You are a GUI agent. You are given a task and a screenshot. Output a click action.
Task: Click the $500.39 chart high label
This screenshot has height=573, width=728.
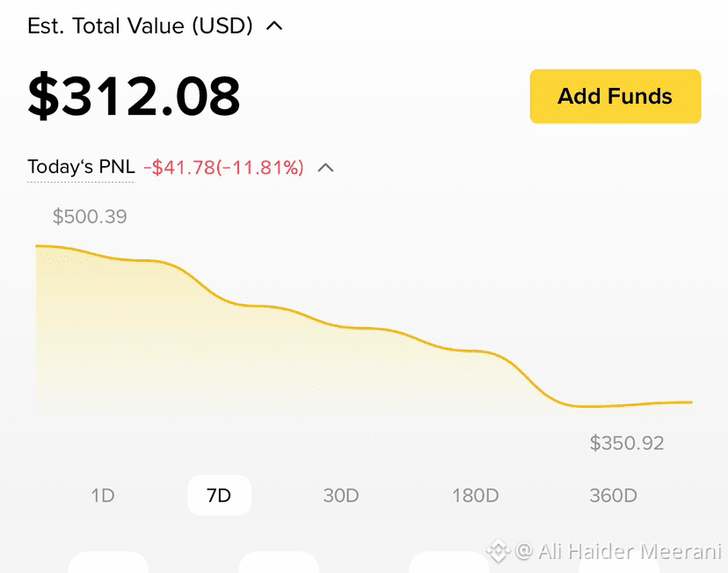[x=90, y=217]
